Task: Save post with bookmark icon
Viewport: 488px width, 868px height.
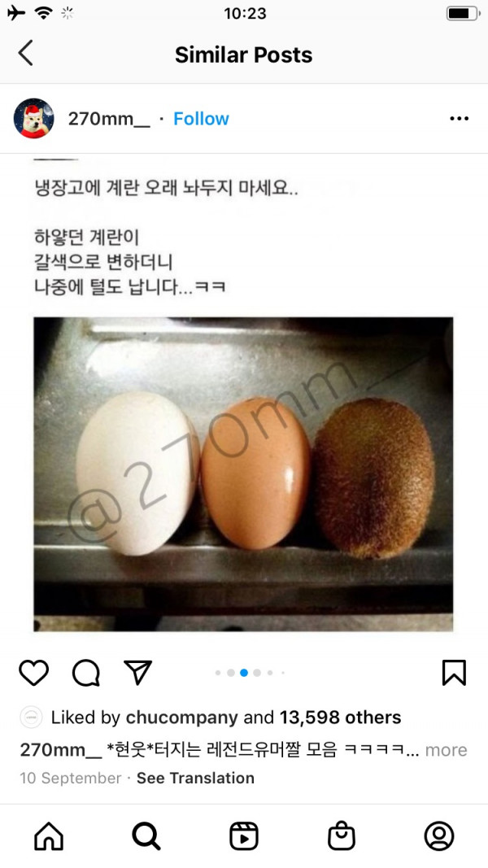Action: [455, 673]
